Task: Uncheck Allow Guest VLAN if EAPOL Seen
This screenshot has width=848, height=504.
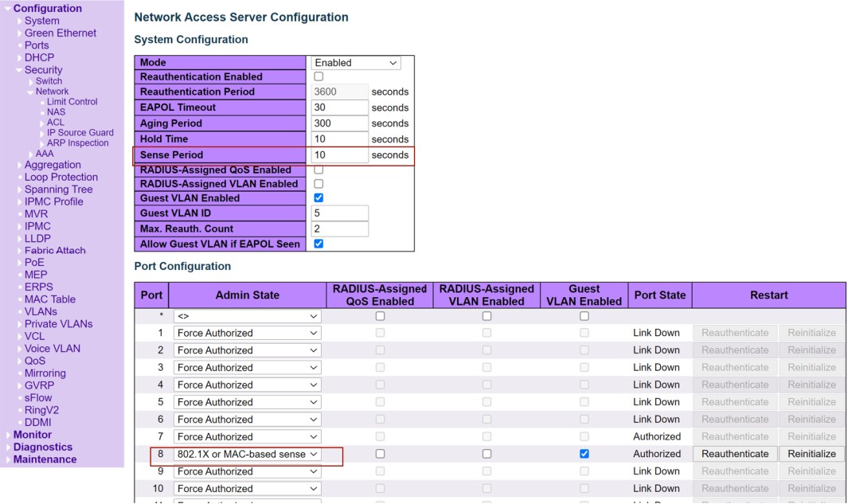Action: point(317,244)
